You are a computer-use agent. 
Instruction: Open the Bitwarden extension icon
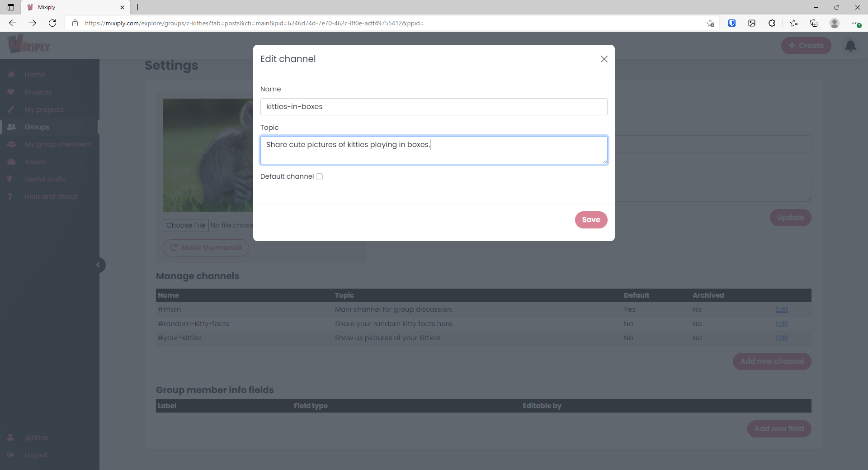coord(732,23)
